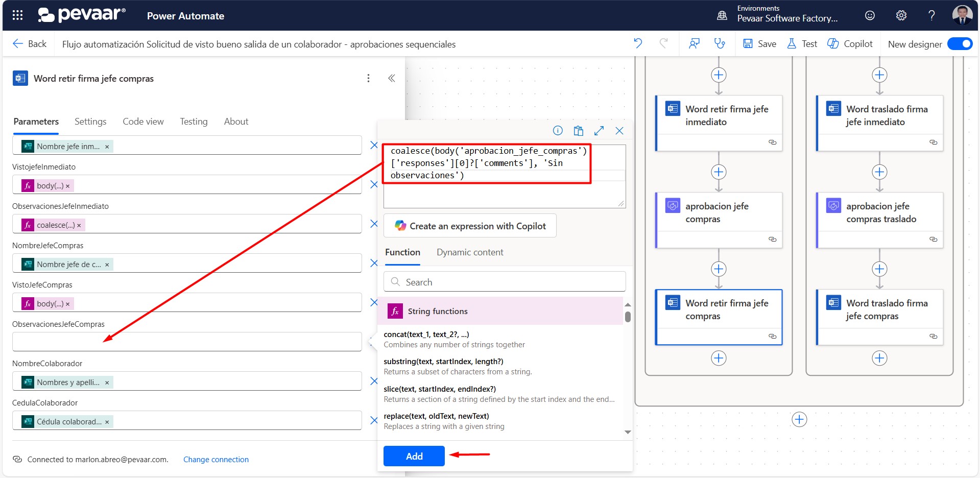
Task: Click the function list scrollbar thumb
Action: pos(628,317)
